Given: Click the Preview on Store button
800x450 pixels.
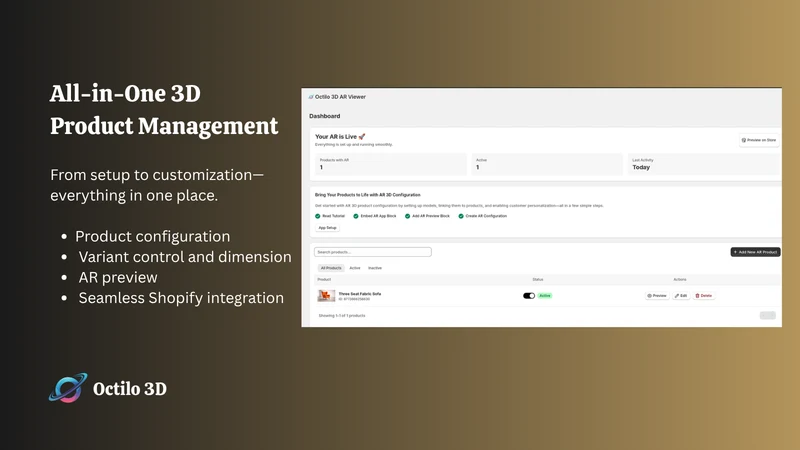Looking at the screenshot, I should 759,140.
